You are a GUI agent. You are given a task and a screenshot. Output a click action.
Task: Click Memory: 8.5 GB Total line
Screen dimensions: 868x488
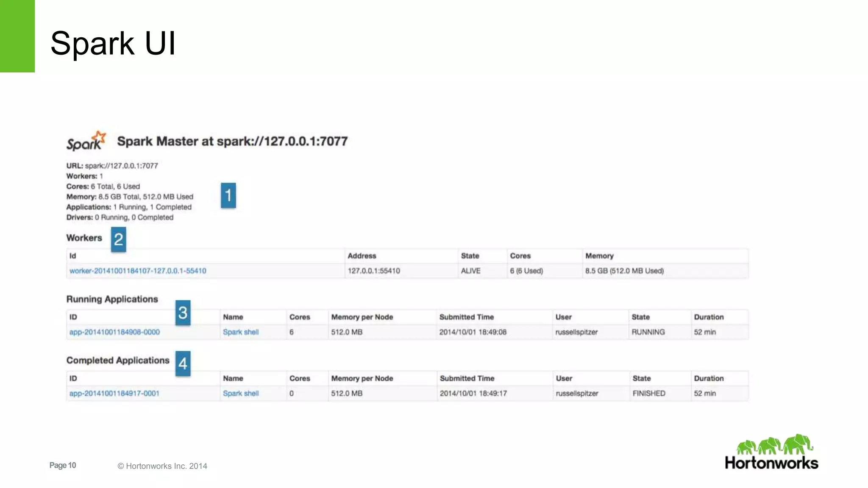[x=130, y=197]
